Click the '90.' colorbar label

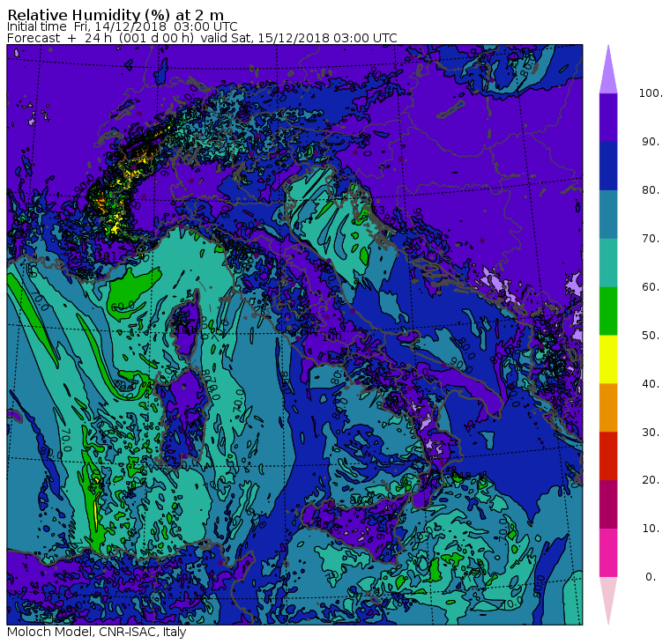point(651,141)
